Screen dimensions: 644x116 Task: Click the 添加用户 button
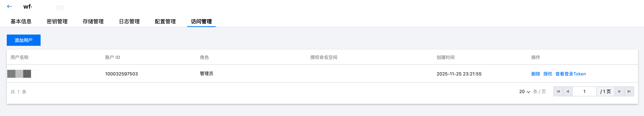point(23,40)
